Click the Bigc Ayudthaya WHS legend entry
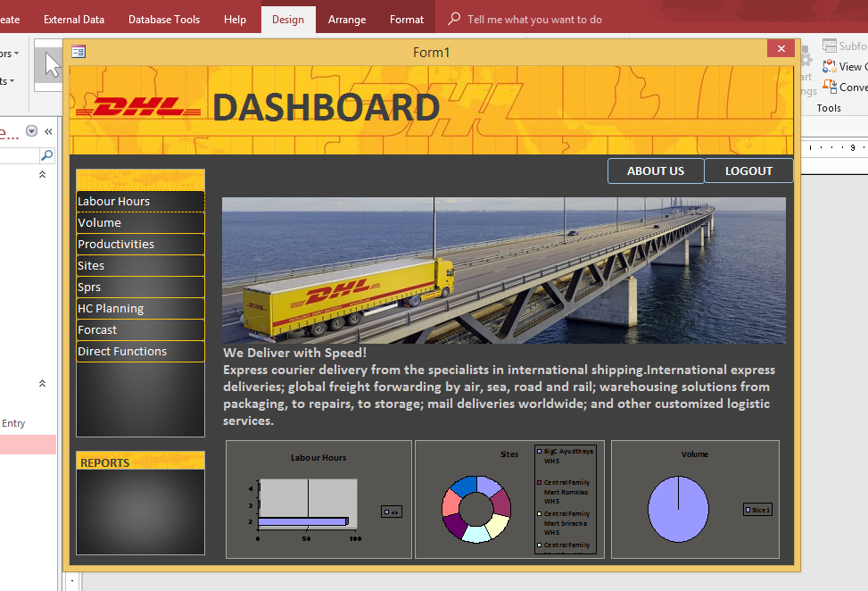Screen dimensions: 868x591 [566, 456]
